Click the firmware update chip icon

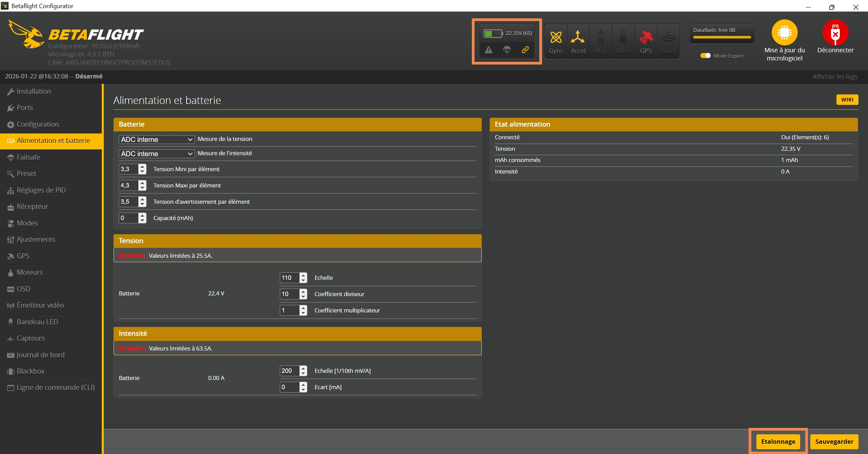point(784,33)
